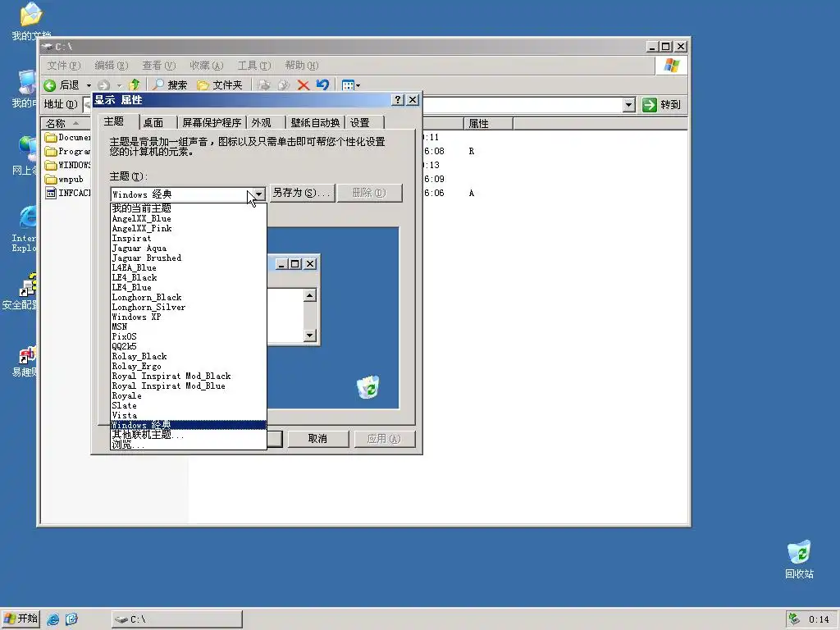Open the 工具(T) menu in Explorer

254,66
